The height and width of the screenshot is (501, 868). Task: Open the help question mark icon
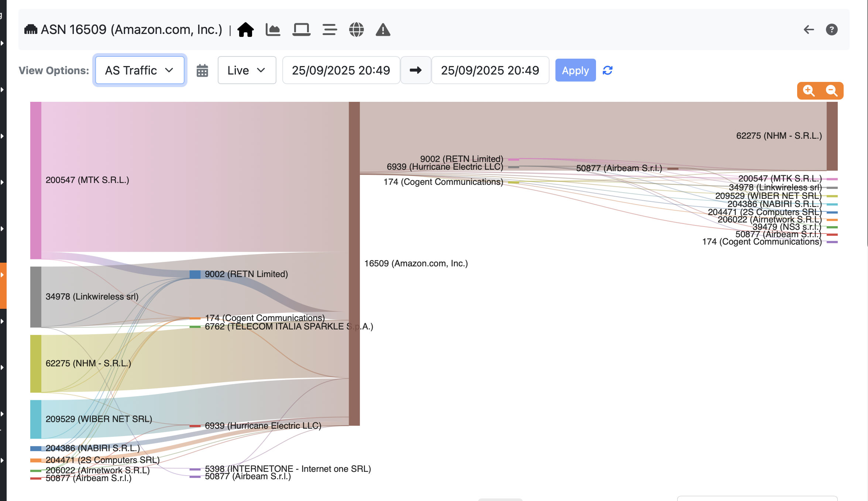(832, 30)
